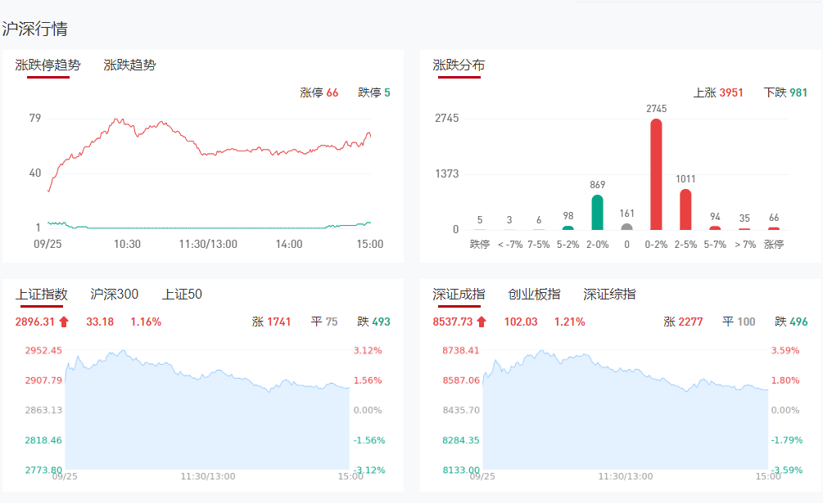
Task: Click red up arrow beside 2896.31
Action: click(x=65, y=322)
